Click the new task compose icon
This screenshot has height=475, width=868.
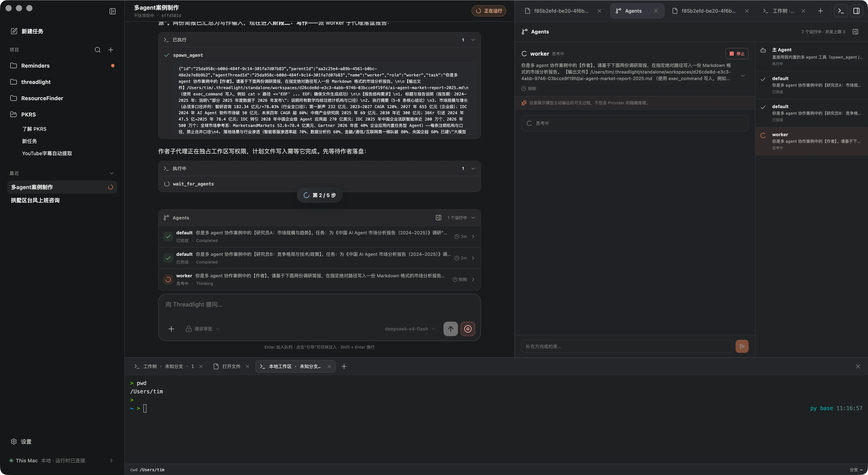(14, 31)
